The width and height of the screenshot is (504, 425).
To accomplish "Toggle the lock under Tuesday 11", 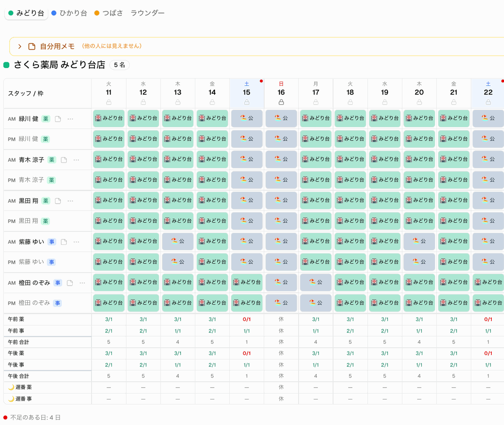I will pyautogui.click(x=109, y=102).
